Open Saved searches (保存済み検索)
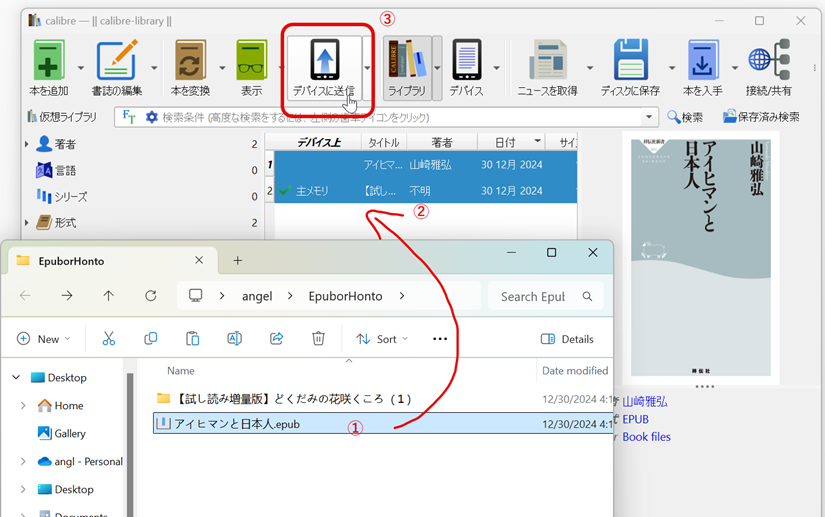The image size is (825, 517). click(x=761, y=117)
